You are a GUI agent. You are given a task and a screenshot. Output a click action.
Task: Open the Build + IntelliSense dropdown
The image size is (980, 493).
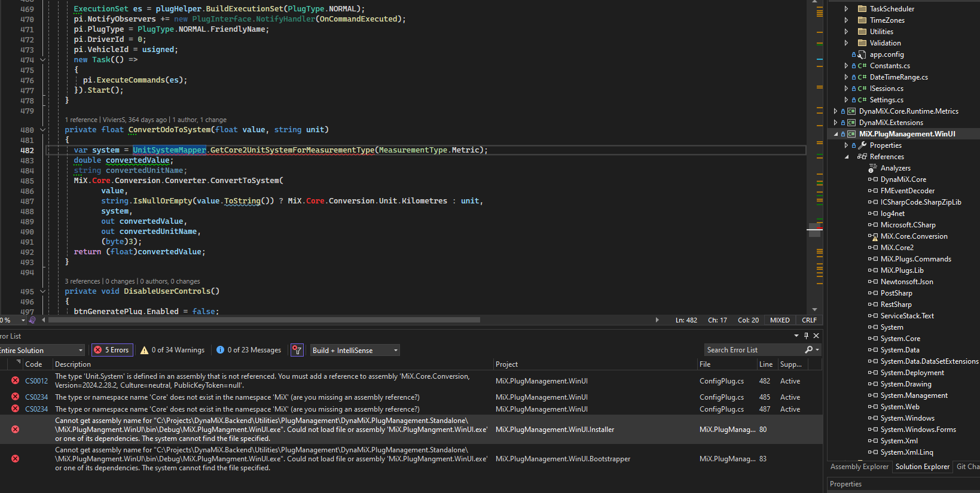click(x=355, y=350)
